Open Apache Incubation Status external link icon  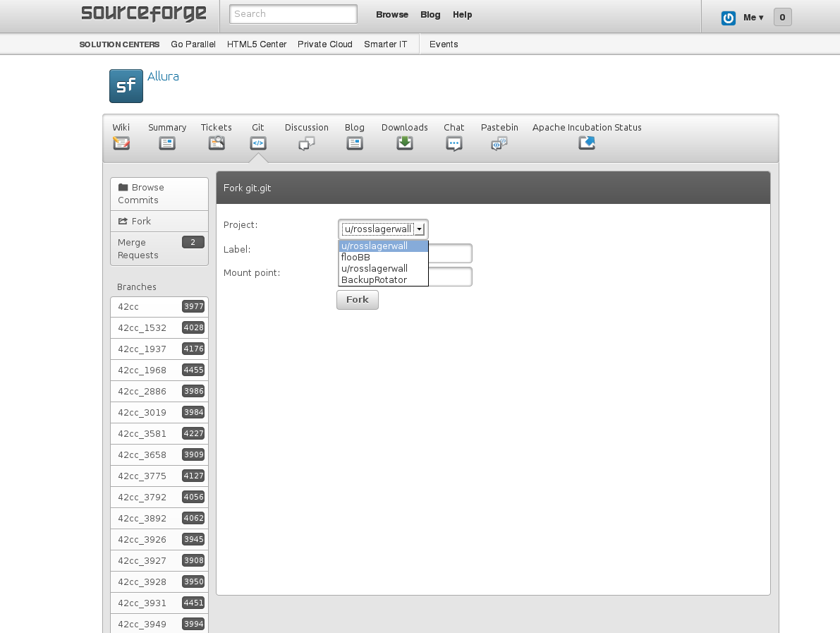click(x=587, y=143)
